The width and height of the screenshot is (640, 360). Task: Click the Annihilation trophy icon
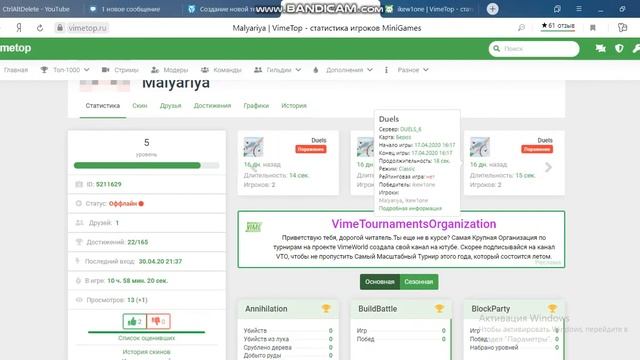point(326,309)
